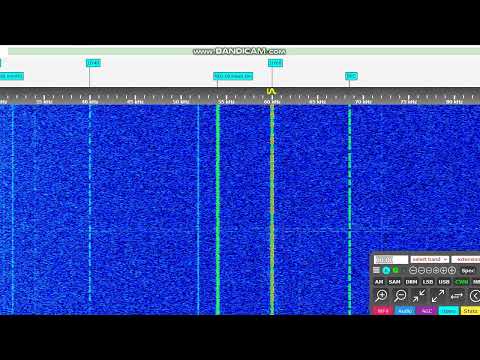Click the green record button
The width and height of the screenshot is (480, 360).
pos(396,270)
